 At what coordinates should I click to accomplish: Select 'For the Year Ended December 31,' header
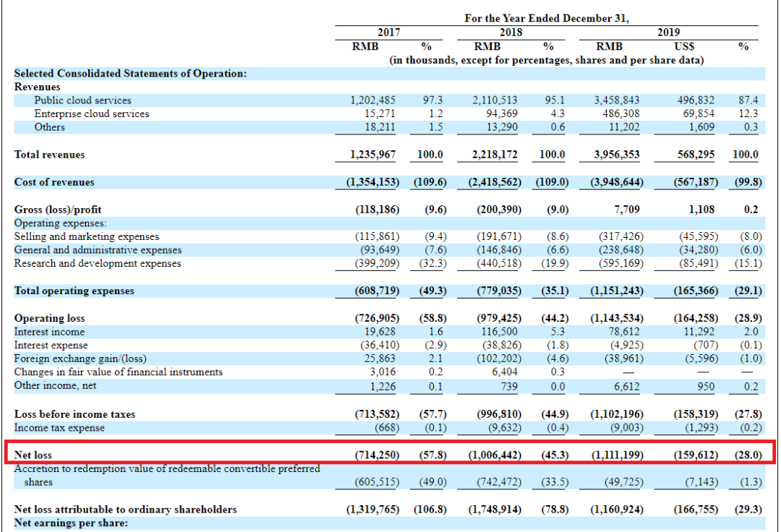click(x=547, y=18)
